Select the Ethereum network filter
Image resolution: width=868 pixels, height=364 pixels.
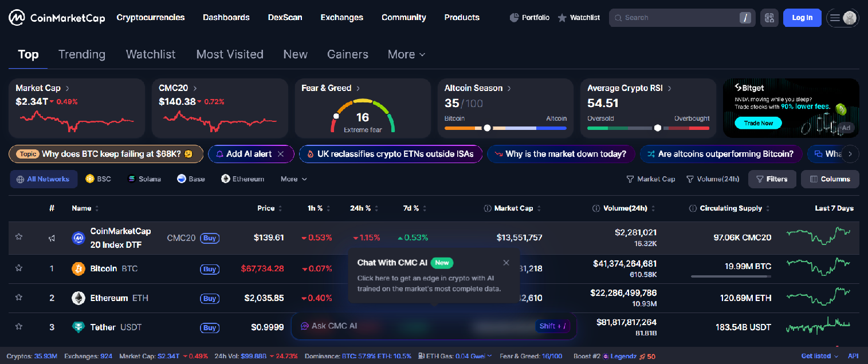[x=243, y=179]
